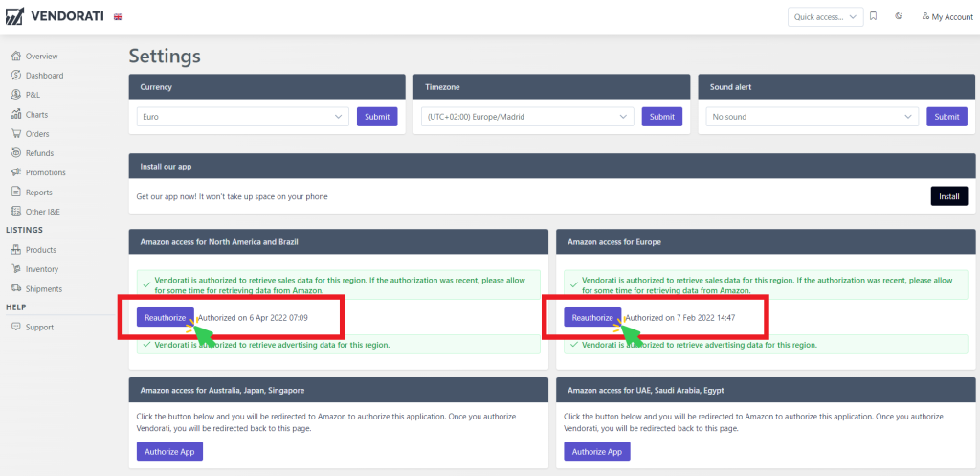Image resolution: width=980 pixels, height=476 pixels.
Task: Submit the Currency setting
Action: pos(377,116)
